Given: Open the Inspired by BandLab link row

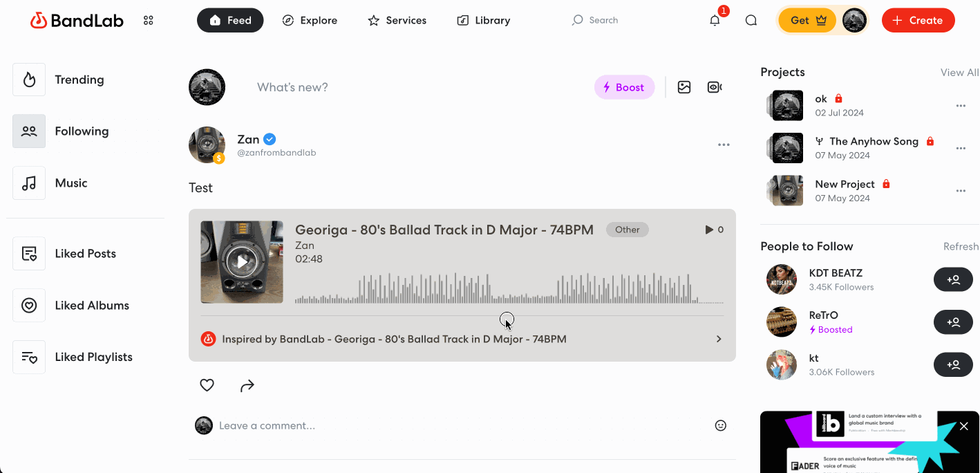Looking at the screenshot, I should (462, 339).
